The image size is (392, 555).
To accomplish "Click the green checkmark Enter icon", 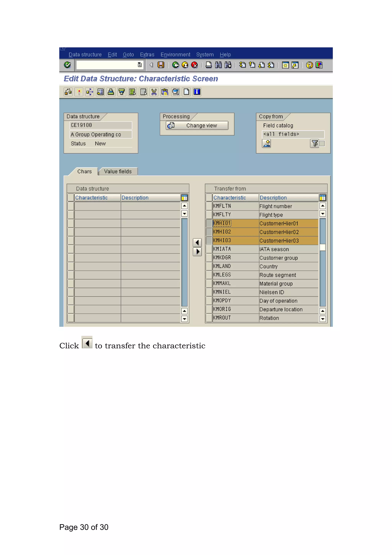I will tap(67, 65).
